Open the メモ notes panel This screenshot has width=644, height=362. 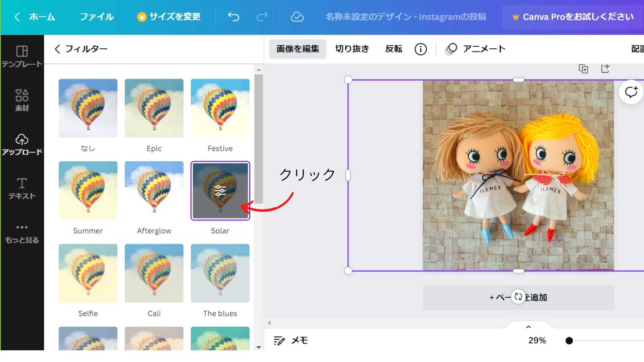(x=291, y=341)
